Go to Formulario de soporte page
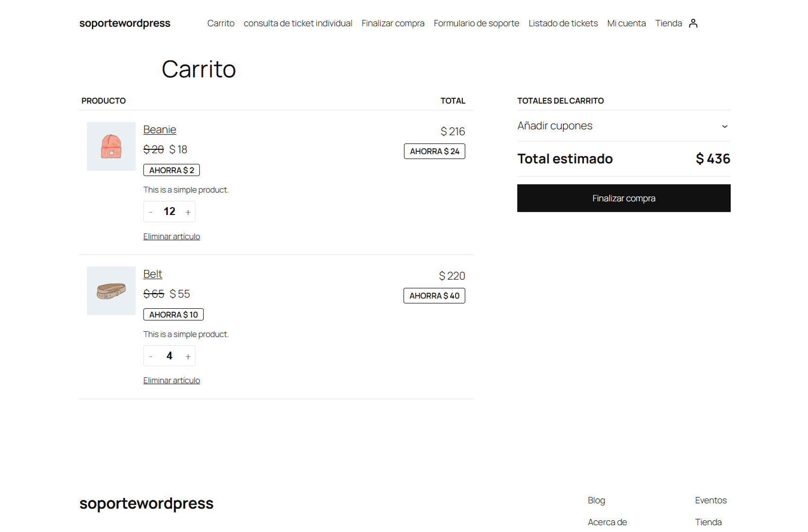The height and width of the screenshot is (532, 808). coord(476,23)
